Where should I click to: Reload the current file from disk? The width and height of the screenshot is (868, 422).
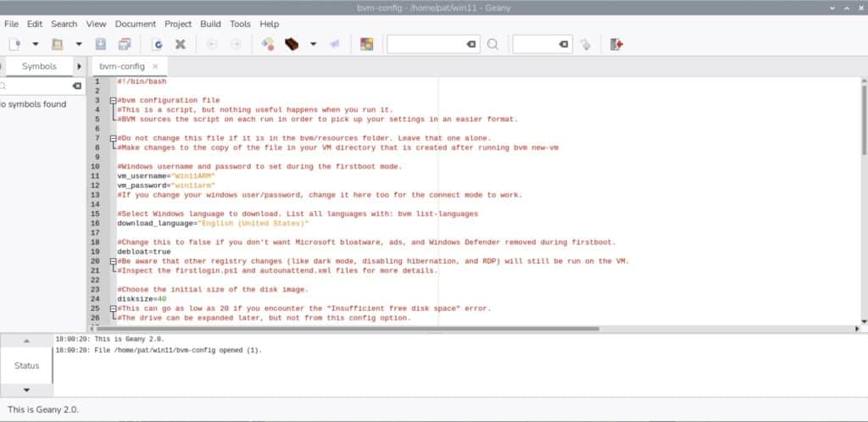point(157,44)
